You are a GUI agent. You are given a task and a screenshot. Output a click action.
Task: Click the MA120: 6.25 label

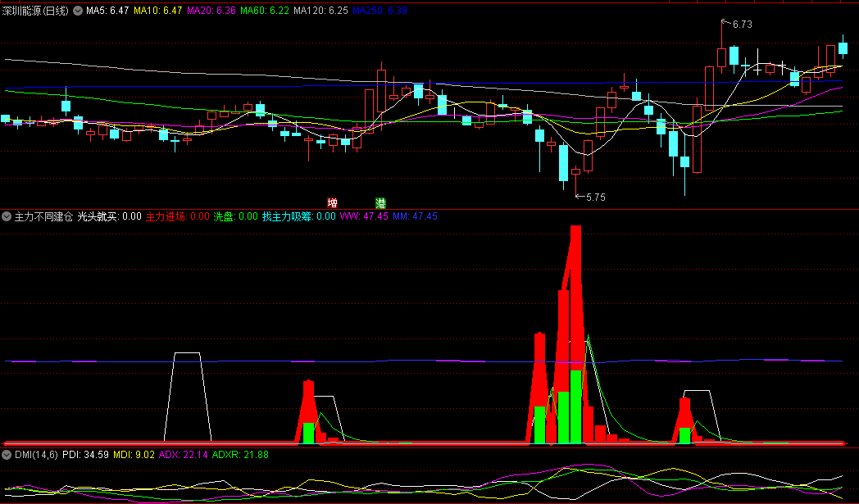(x=320, y=11)
